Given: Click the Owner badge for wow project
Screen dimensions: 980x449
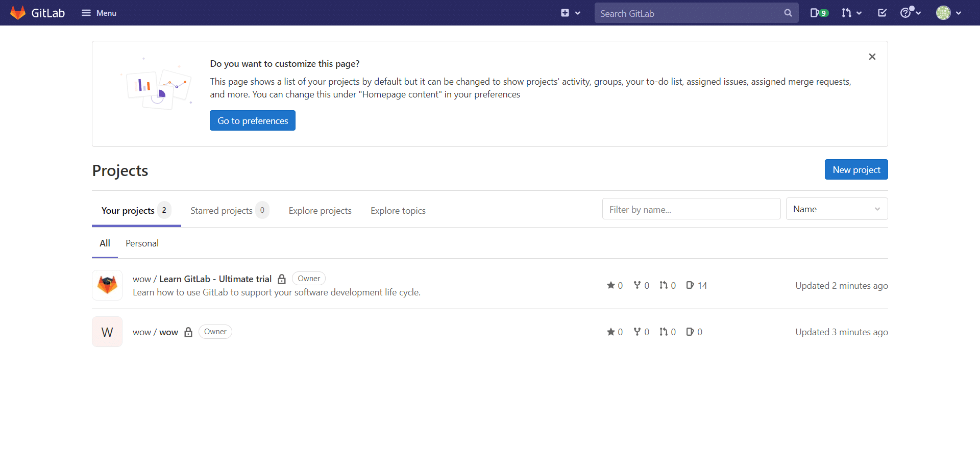Looking at the screenshot, I should click(215, 332).
